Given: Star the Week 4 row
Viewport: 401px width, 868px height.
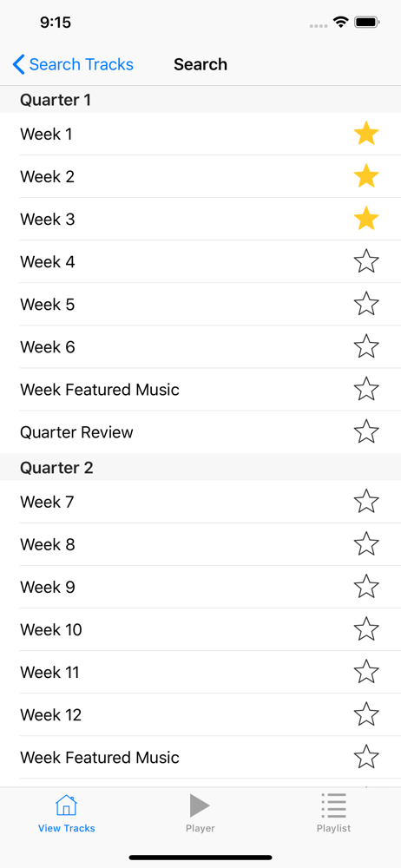Looking at the screenshot, I should coord(366,261).
